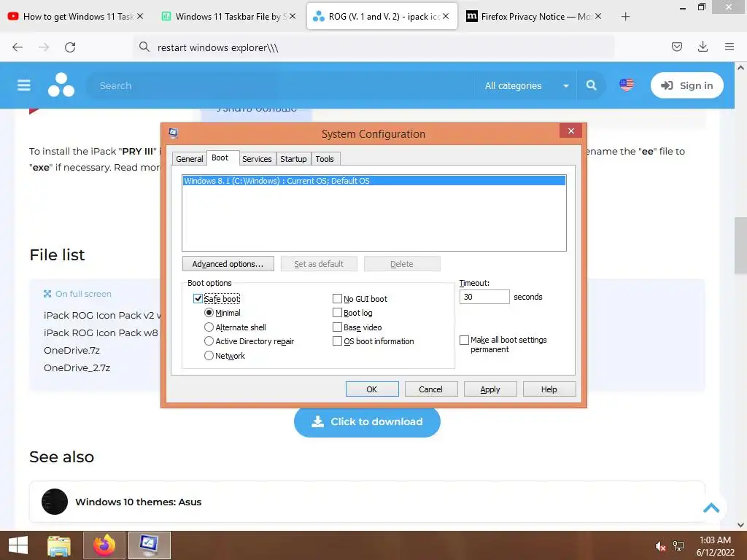Open a new browser tab
Viewport: 747px width, 560px height.
pos(625,17)
